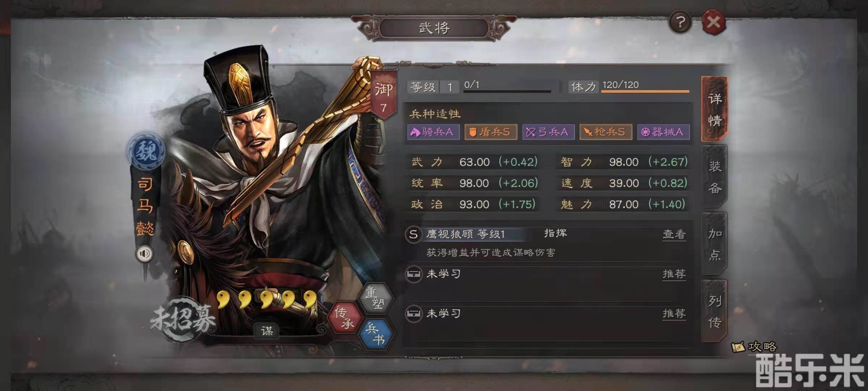868x391 pixels.
Task: Open 推荐 for the first unlearned skill slot
Action: pos(674,274)
